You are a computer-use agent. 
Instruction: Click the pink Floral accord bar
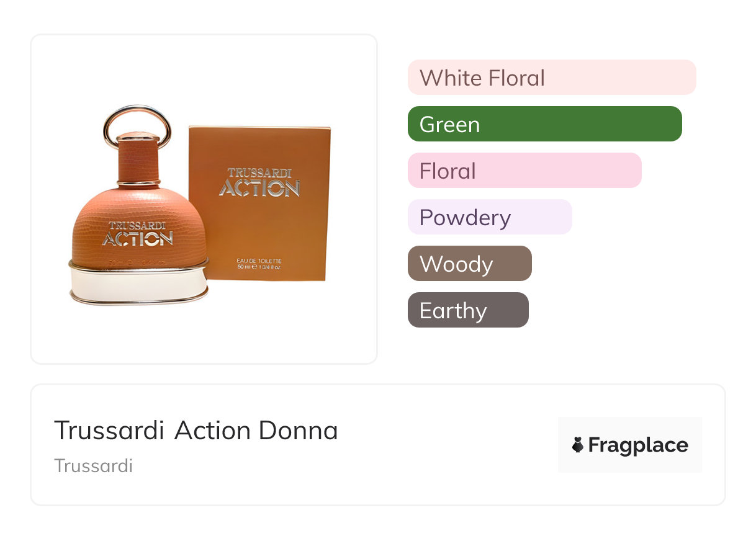tap(524, 171)
